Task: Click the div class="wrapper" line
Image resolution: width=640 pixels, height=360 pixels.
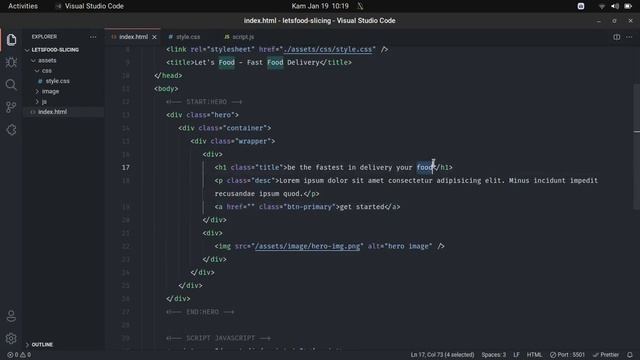Action: pyautogui.click(x=233, y=141)
